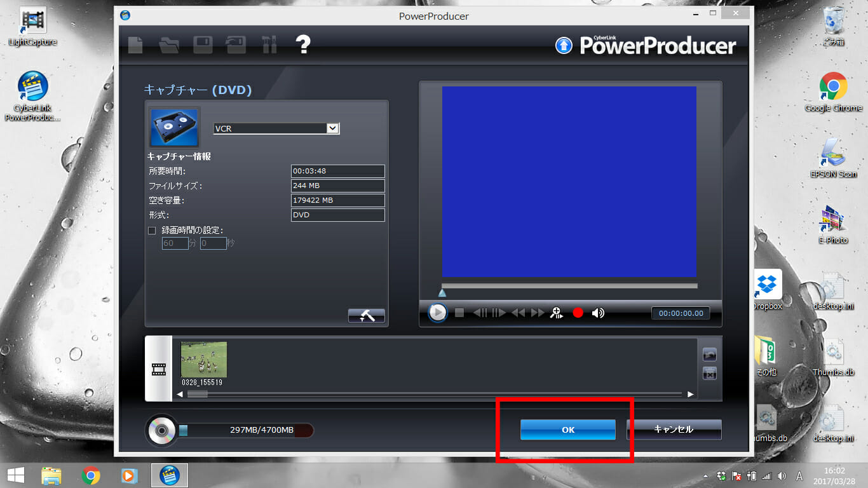
Task: Open Chrome from the taskbar
Action: [91, 475]
